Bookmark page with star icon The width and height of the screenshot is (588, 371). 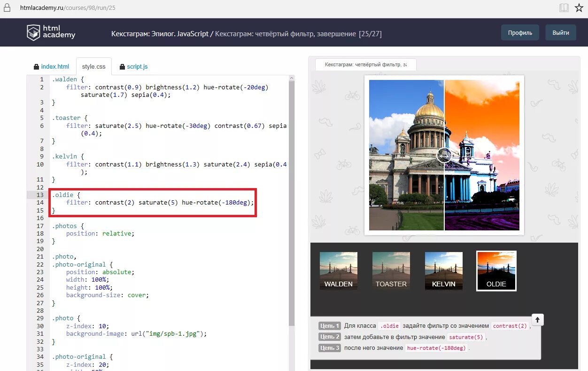[579, 8]
